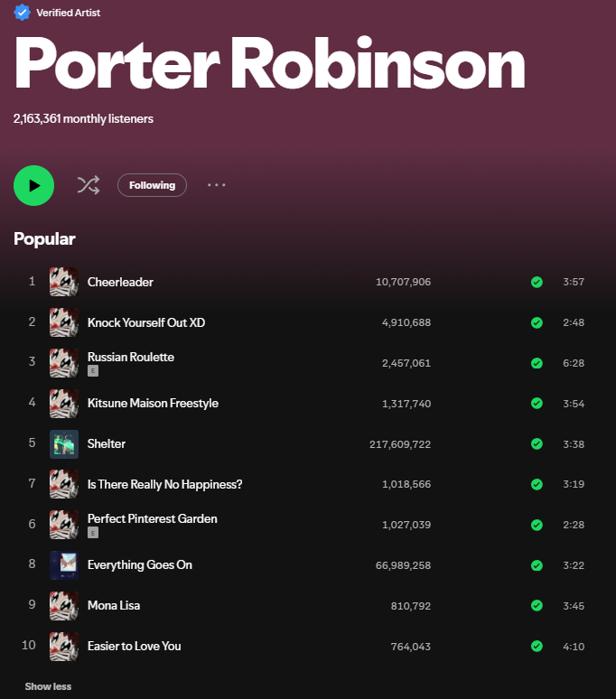Select Is There Really No Happiness? title

point(165,484)
